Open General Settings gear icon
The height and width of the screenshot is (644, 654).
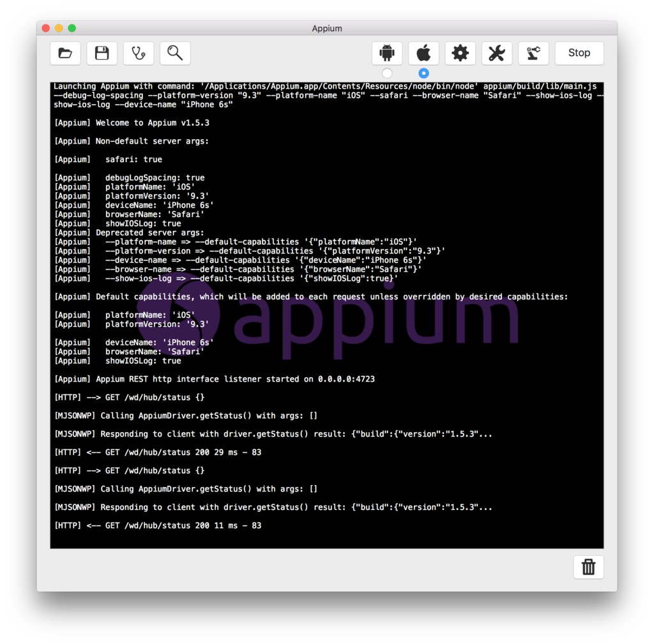(460, 53)
